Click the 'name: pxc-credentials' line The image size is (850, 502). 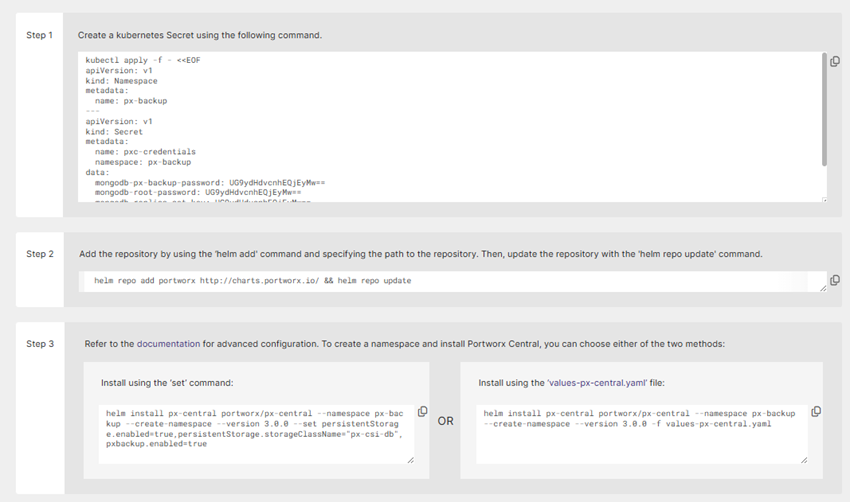pyautogui.click(x=145, y=152)
